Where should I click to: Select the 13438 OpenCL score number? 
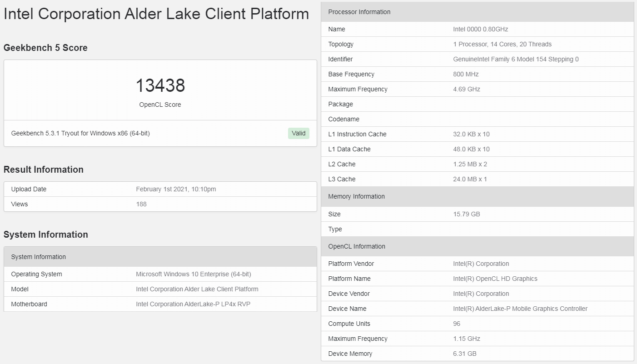(160, 85)
